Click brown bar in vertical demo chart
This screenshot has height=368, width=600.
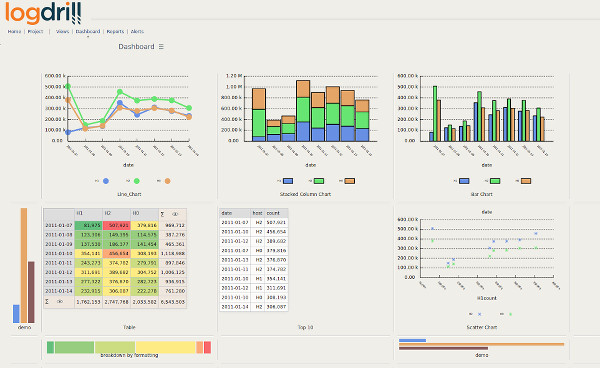click(x=31, y=292)
